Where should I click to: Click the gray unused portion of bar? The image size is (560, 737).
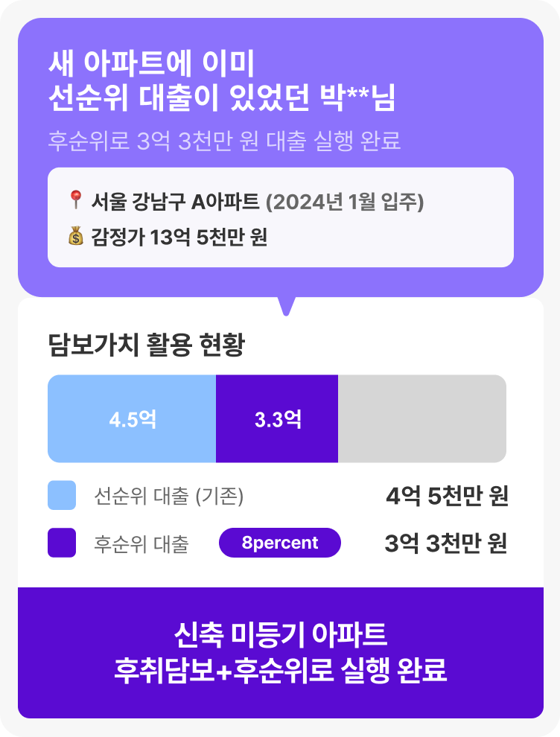click(422, 418)
